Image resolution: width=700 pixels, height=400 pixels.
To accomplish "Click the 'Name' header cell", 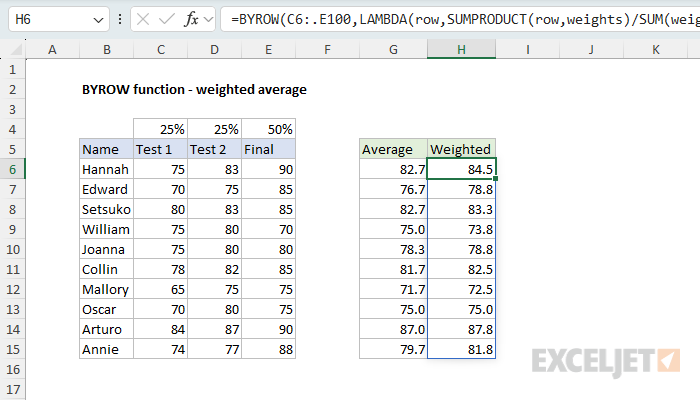I will [x=107, y=150].
